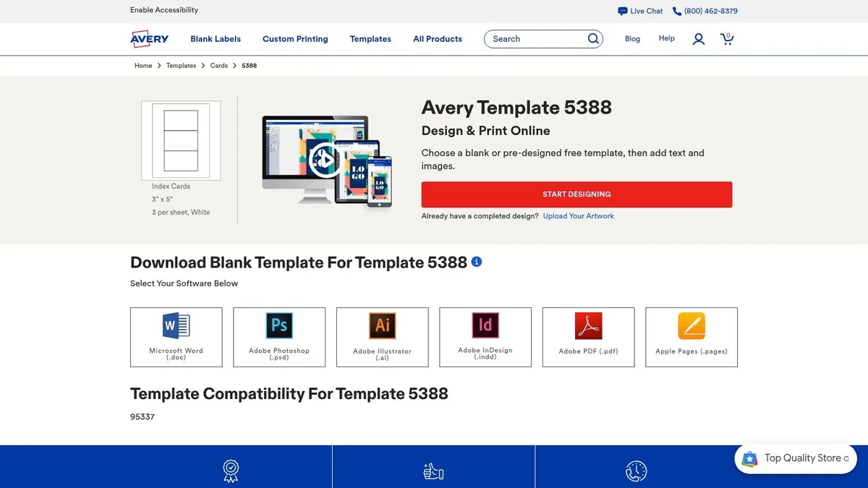Viewport: 868px width, 488px height.
Task: Click the Microsoft Word (.doc) label
Action: [x=176, y=354]
